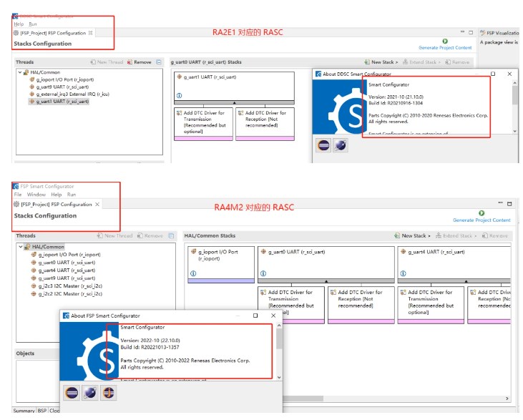
Task: Select g_external_irq3 External IRQ tree item
Action: pyautogui.click(x=69, y=94)
